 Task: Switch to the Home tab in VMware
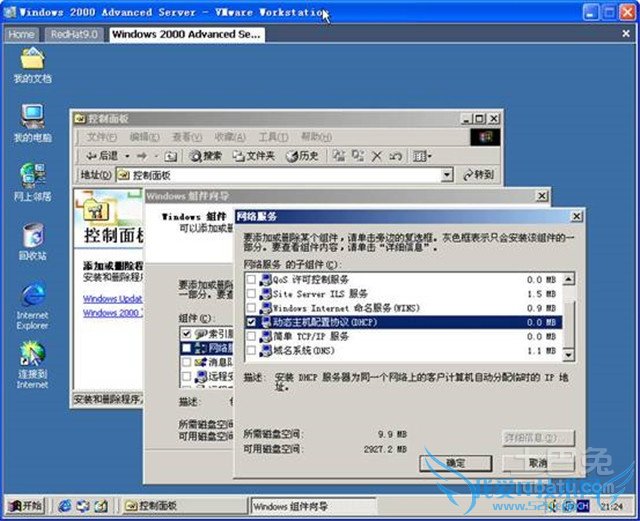pos(21,34)
